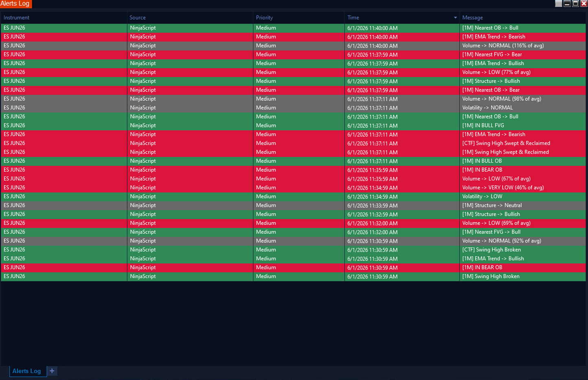Select '[CTF] Swing High Swept & Reclaimed' alert

(x=293, y=143)
